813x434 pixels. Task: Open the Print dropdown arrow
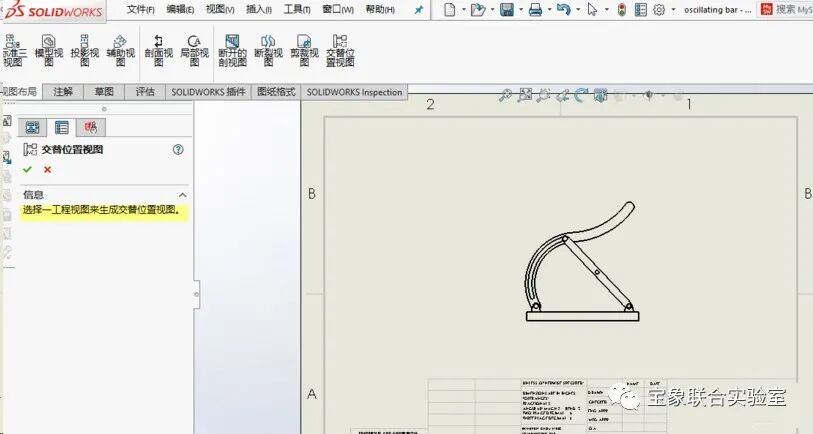click(x=549, y=9)
